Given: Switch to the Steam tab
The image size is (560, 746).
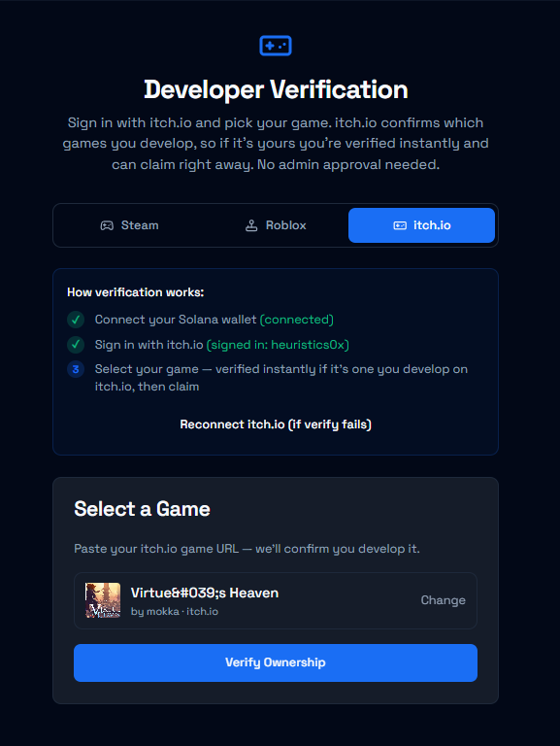Looking at the screenshot, I should coord(129,225).
